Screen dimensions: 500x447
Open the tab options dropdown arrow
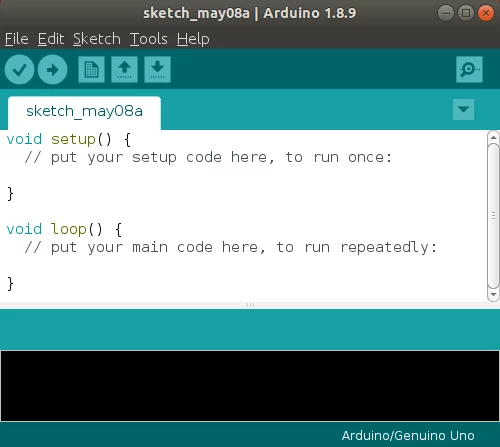(463, 109)
